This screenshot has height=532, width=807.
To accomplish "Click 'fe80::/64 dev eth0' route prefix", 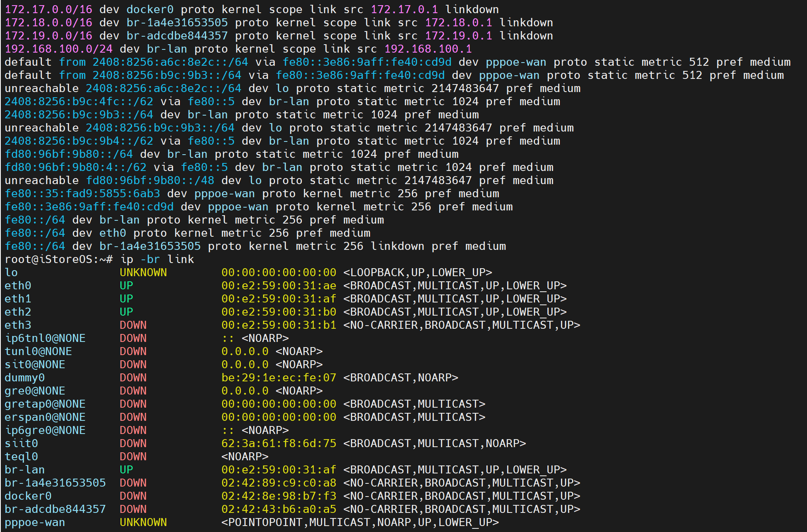I will coord(35,233).
